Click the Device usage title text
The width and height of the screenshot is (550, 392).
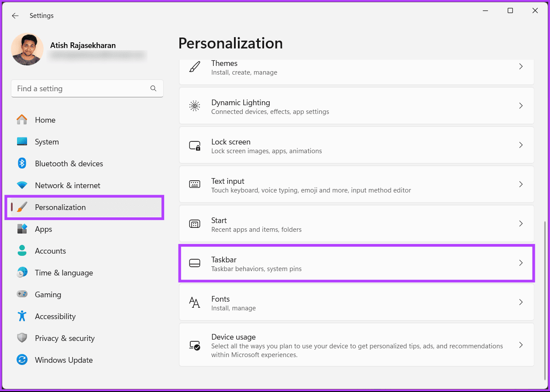(x=234, y=337)
